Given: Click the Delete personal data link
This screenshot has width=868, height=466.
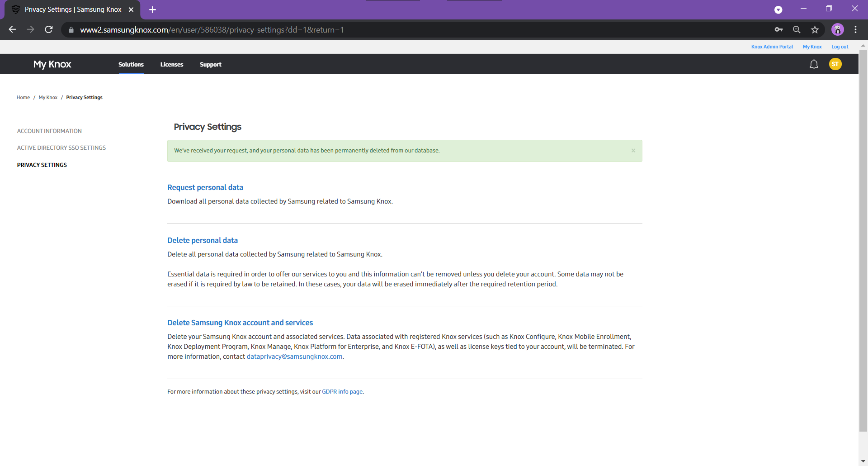Looking at the screenshot, I should (203, 240).
